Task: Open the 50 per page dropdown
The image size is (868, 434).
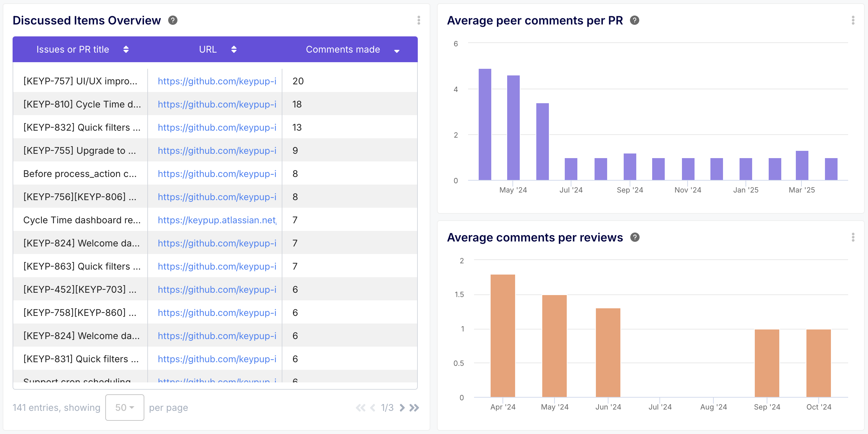Action: coord(124,408)
